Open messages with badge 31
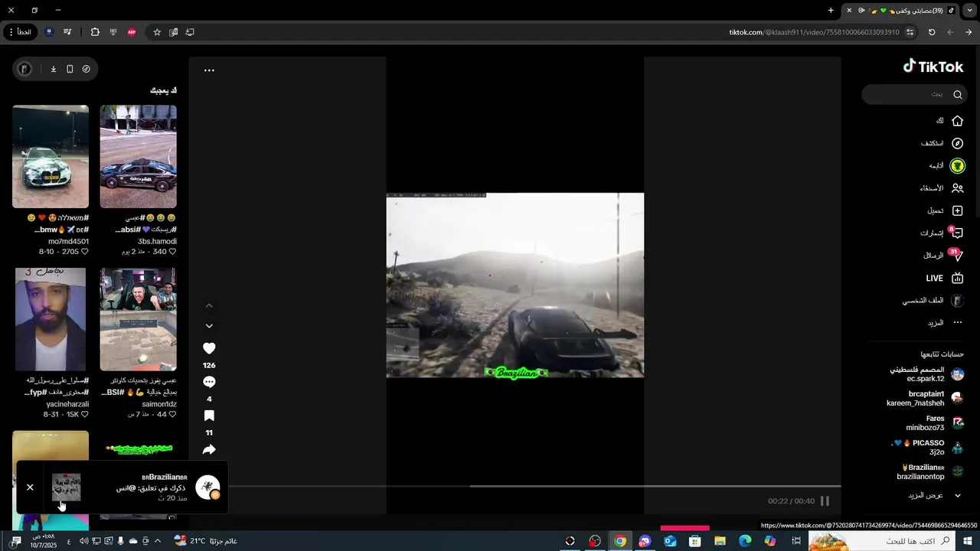This screenshot has width=980, height=551. click(955, 255)
